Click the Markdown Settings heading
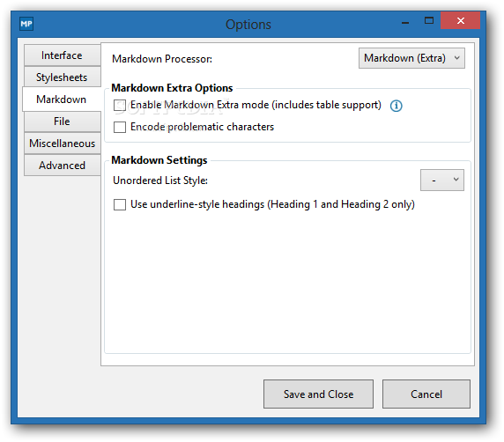504x442 pixels. pos(159,160)
